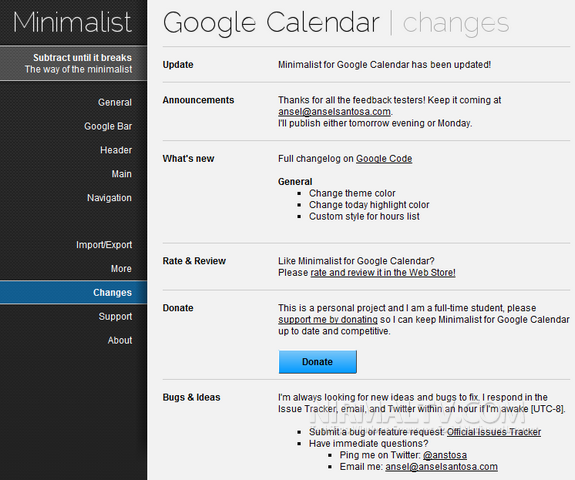Click the Minimalist logo title
This screenshot has width=575, height=480.
(x=72, y=22)
